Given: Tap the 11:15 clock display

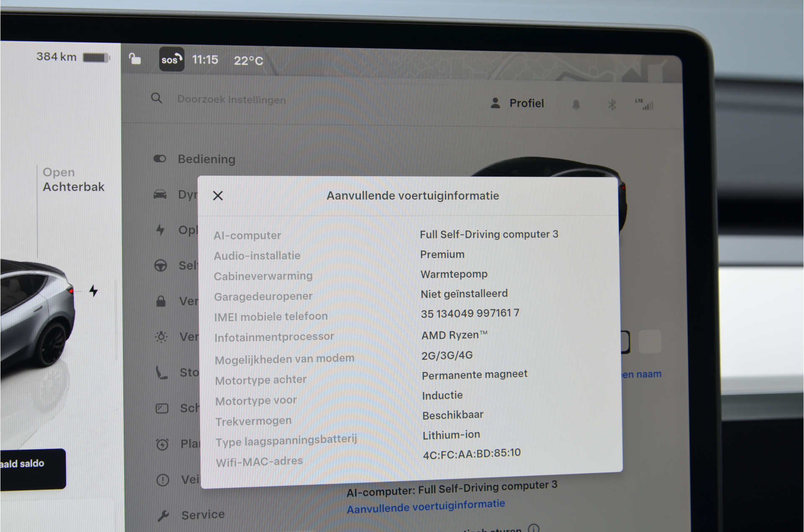Looking at the screenshot, I should coord(205,60).
